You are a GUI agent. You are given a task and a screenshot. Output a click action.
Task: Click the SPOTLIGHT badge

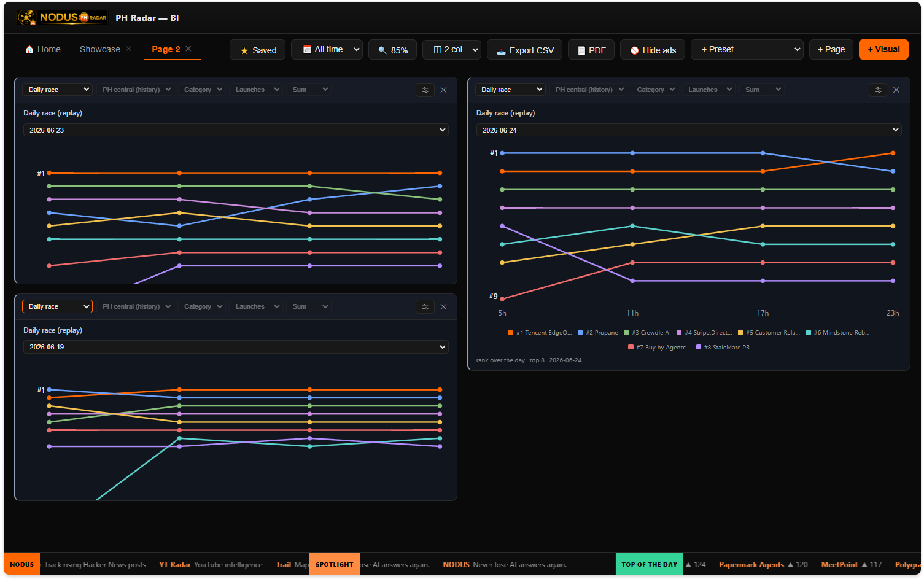335,564
